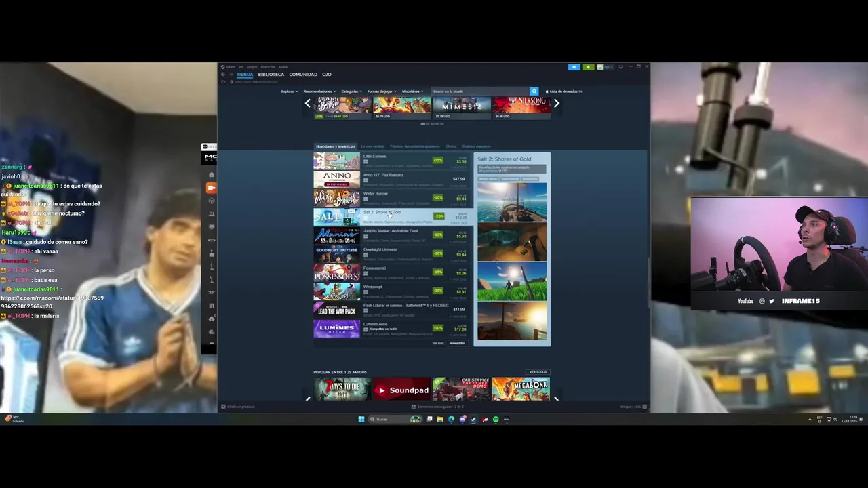Screen dimensions: 868x488
Task: Open the Ayuda menu
Action: pyautogui.click(x=283, y=67)
